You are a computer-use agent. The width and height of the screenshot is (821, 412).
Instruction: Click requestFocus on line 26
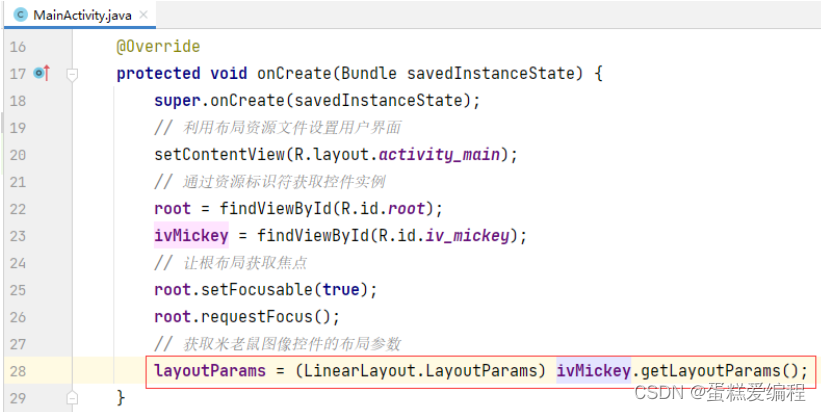(257, 317)
